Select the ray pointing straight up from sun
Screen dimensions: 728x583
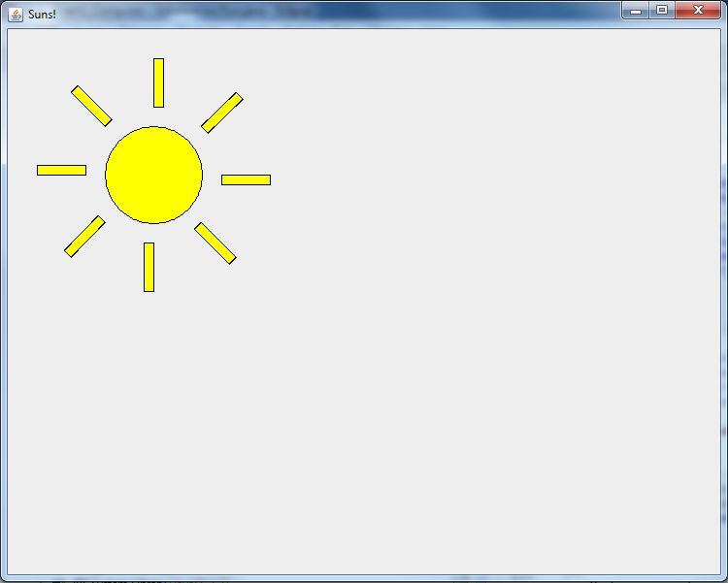[158, 82]
